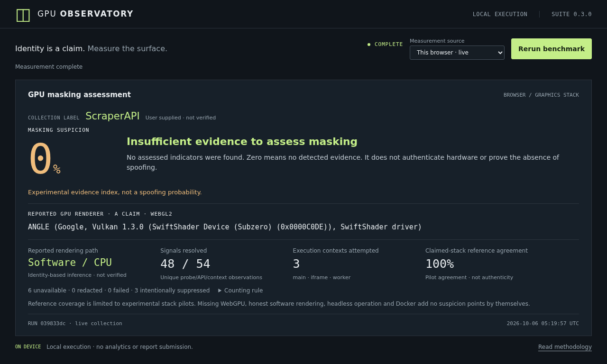Click the Insufficient evidence to assess masking headline
607x364 pixels.
tap(242, 142)
